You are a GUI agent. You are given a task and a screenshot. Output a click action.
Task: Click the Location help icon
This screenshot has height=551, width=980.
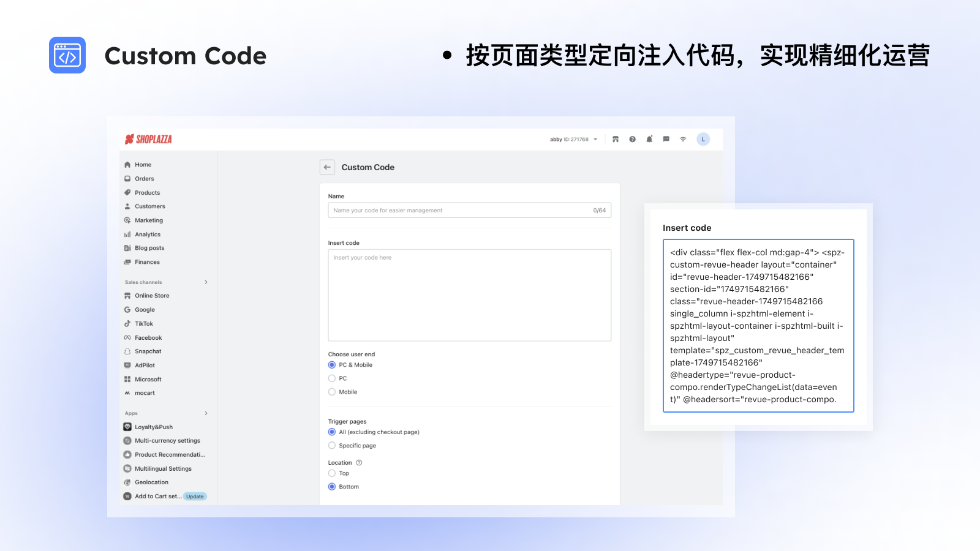coord(359,463)
